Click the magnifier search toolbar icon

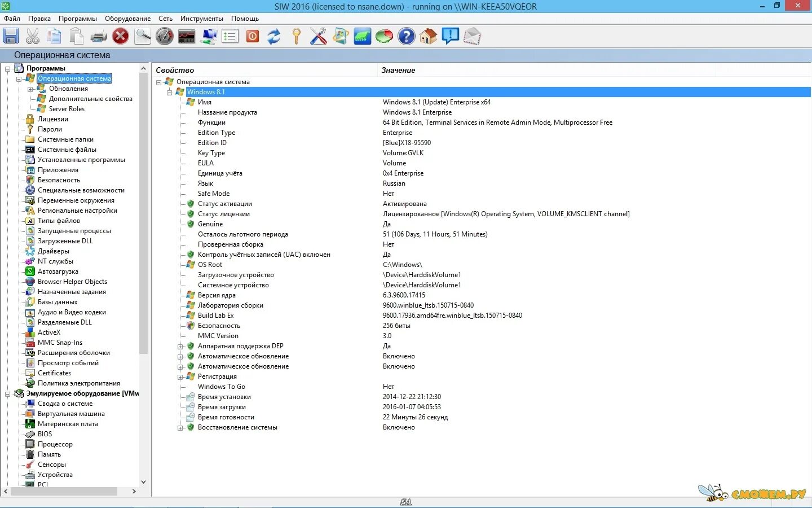click(143, 36)
